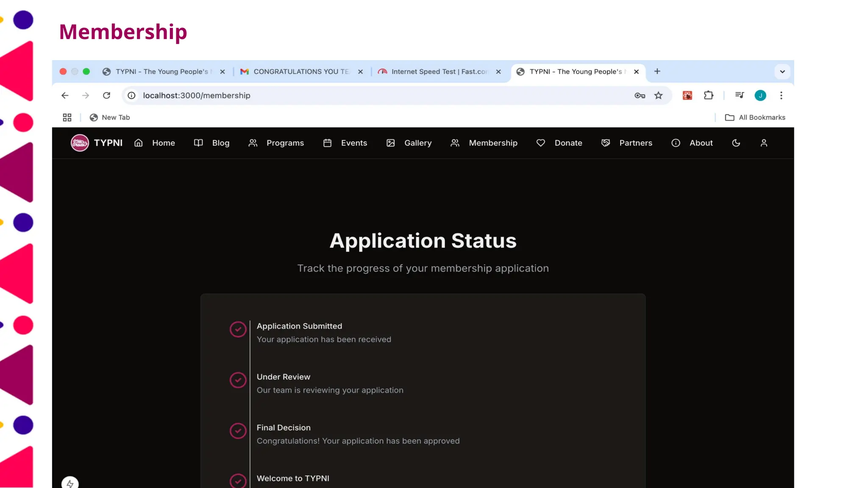Click the TYPNI logo in navbar
The width and height of the screenshot is (868, 488).
80,143
